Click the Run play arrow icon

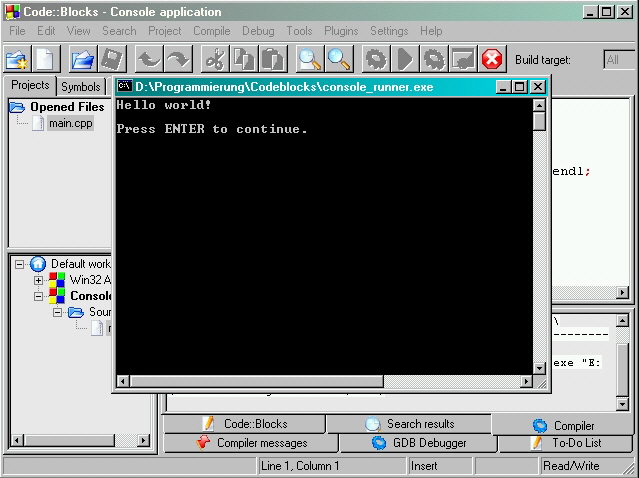(405, 59)
